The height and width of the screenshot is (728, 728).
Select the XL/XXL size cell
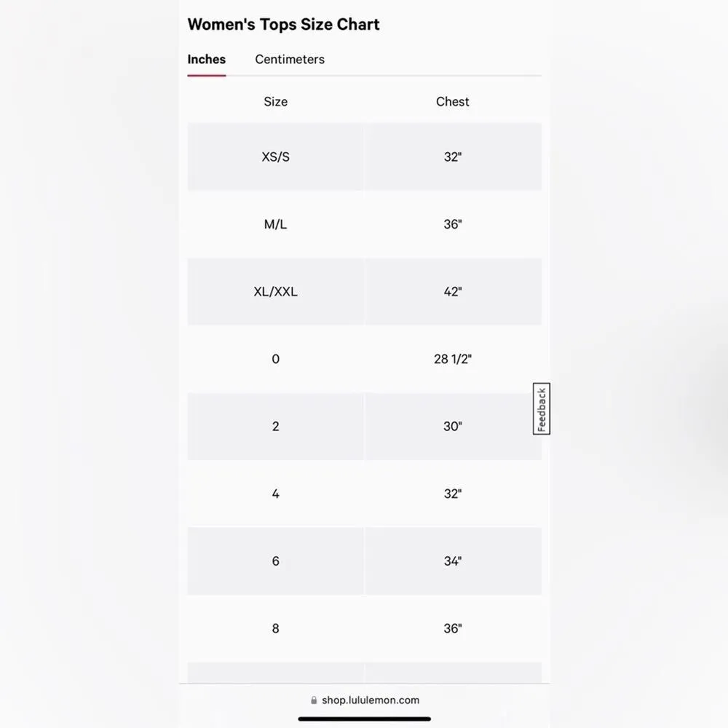[x=275, y=292]
